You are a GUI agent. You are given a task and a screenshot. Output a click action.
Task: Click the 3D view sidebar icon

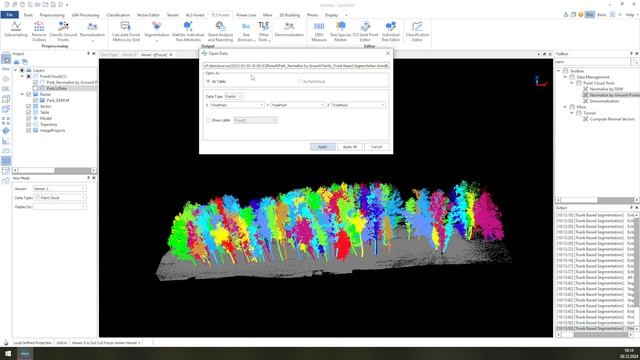(x=6, y=161)
